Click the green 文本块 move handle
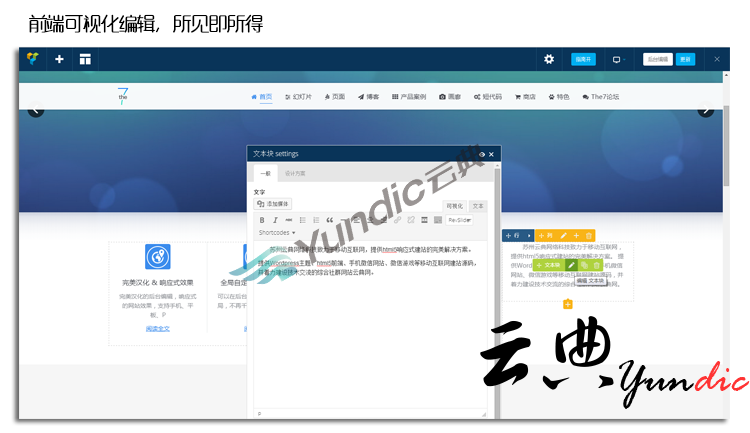The height and width of the screenshot is (433, 750). coord(549,265)
